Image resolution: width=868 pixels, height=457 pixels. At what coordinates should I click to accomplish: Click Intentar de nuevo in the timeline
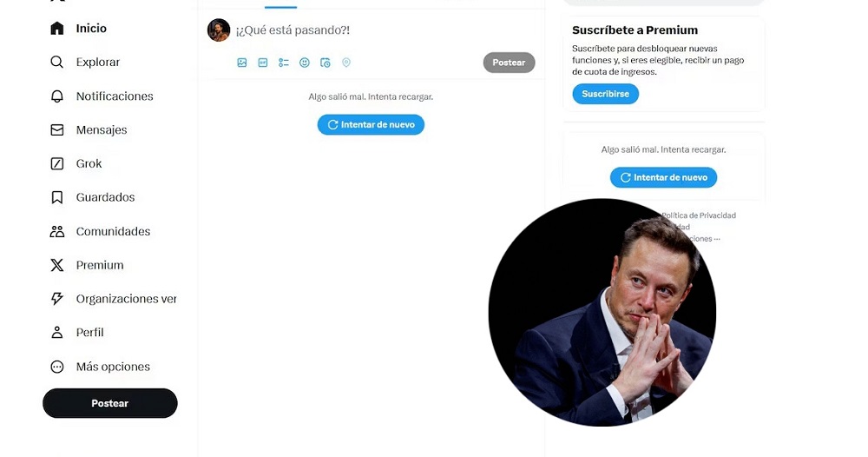[371, 125]
